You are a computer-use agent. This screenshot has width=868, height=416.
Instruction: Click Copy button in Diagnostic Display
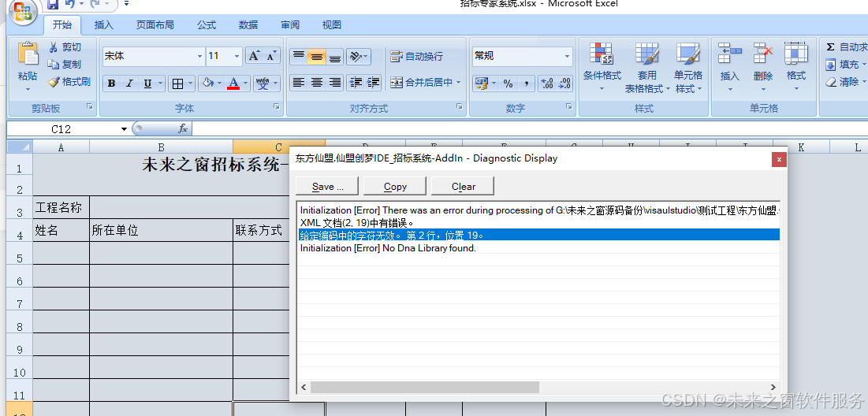tap(395, 187)
